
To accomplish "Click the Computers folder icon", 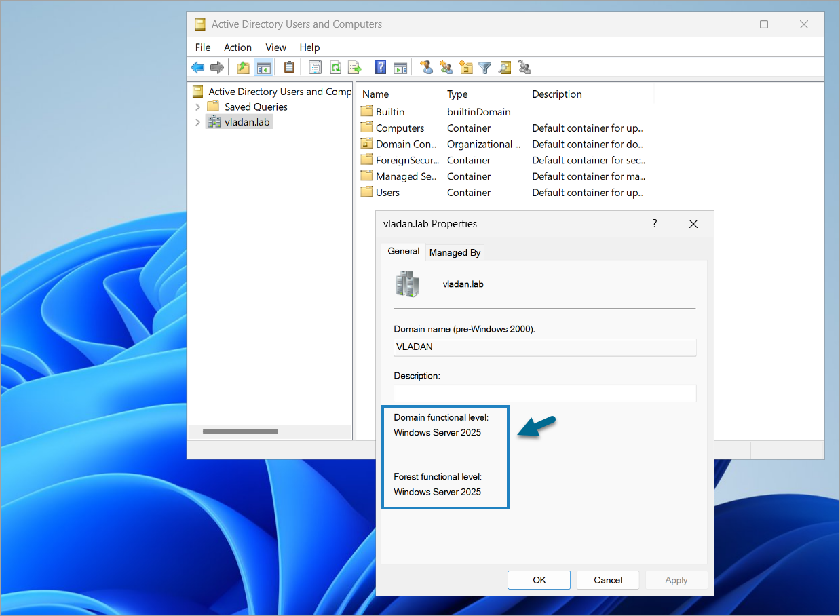I will pos(366,128).
